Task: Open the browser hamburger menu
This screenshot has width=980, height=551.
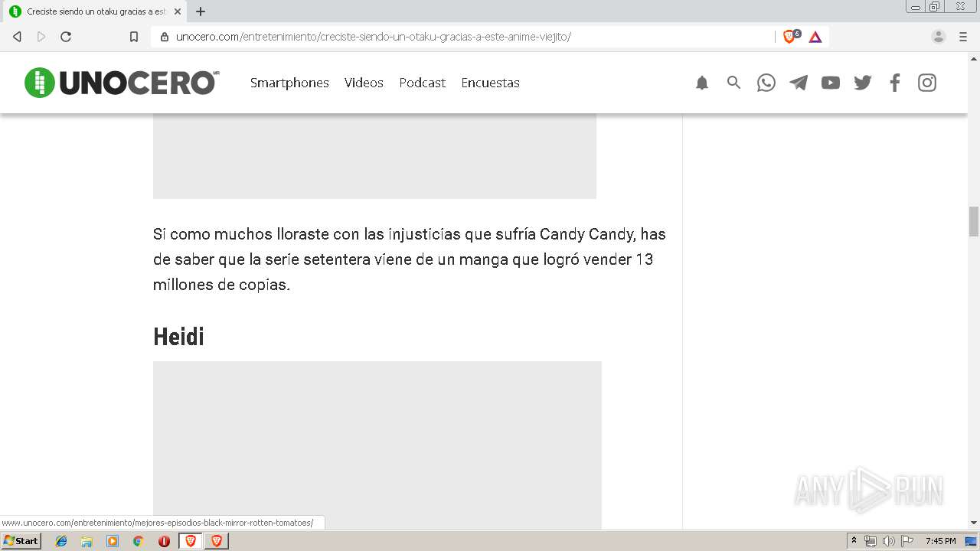Action: click(963, 37)
